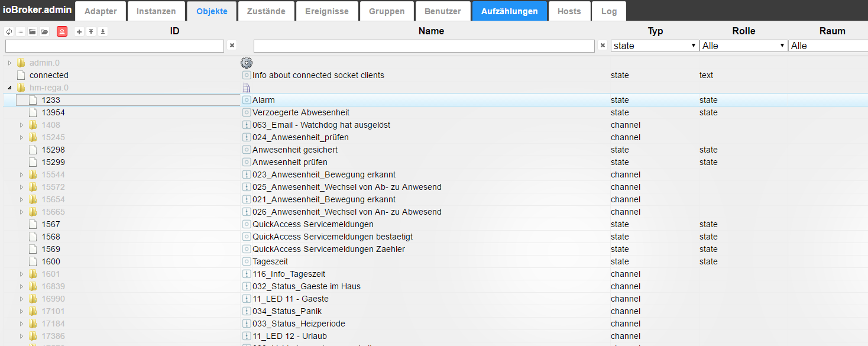Clear the ID filter with X icon
Viewport: 868px width, 346px height.
click(232, 46)
